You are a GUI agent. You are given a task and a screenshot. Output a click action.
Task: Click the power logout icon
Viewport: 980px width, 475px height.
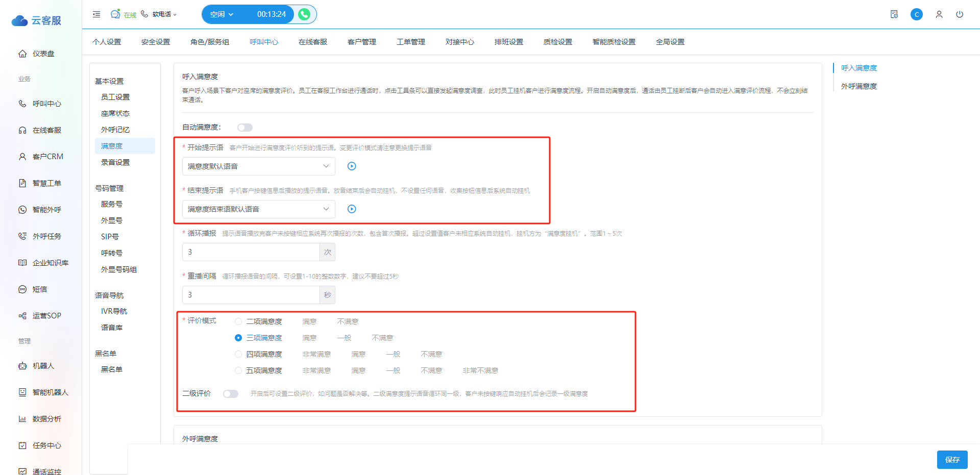tap(960, 14)
